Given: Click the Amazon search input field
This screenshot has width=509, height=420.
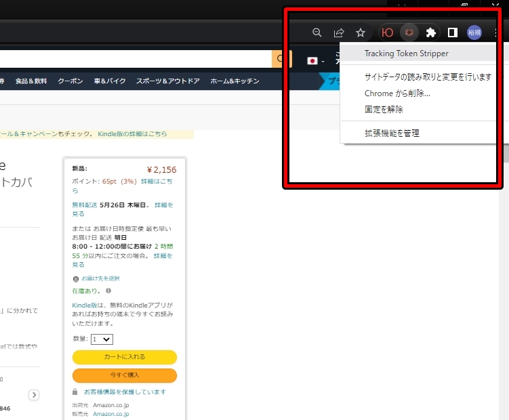Looking at the screenshot, I should pyautogui.click(x=136, y=59).
